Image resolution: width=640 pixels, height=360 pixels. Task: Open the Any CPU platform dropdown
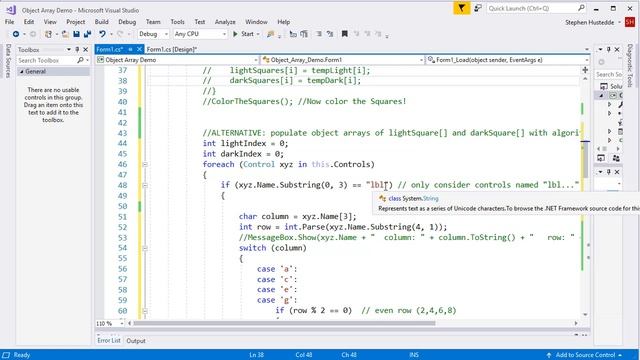tap(200, 34)
